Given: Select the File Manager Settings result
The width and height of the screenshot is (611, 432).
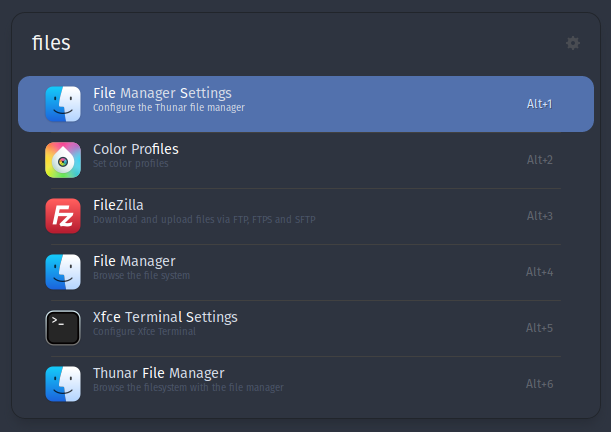Looking at the screenshot, I should click(x=162, y=94).
